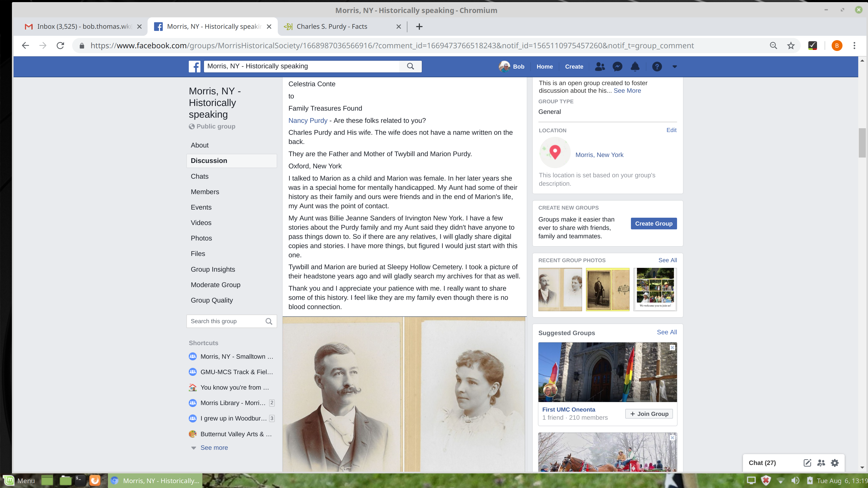
Task: Click the Facebook logo icon
Action: [194, 66]
